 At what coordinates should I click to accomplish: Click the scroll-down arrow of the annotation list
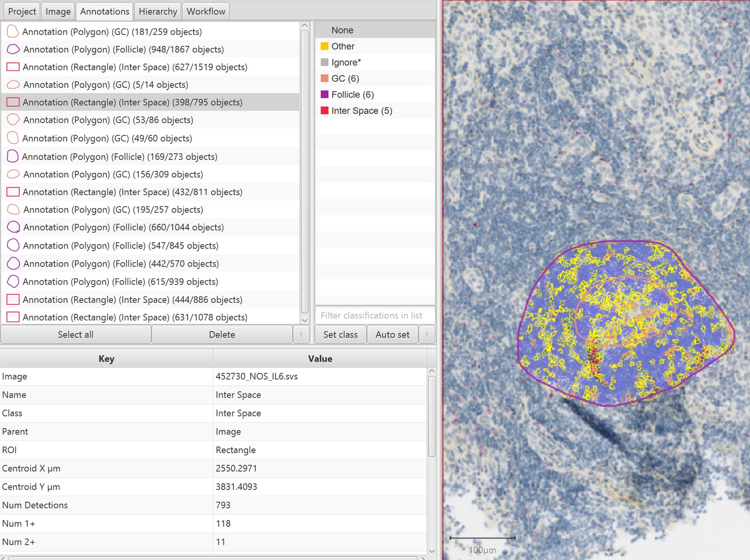pyautogui.click(x=304, y=320)
